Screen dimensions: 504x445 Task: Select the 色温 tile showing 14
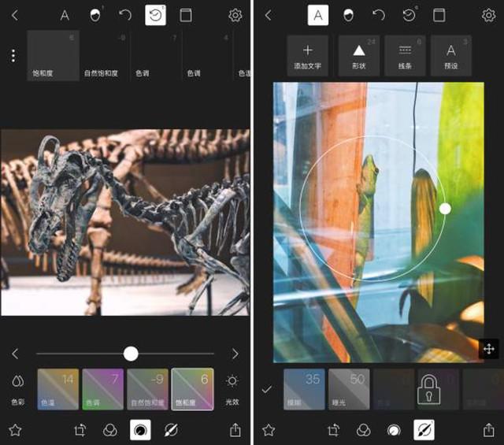point(58,389)
